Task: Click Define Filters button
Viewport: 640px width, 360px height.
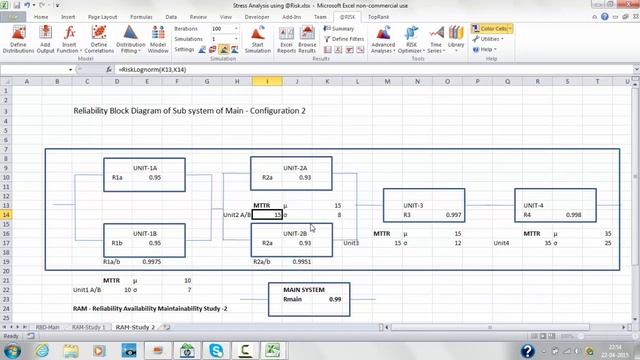Action: click(x=344, y=39)
